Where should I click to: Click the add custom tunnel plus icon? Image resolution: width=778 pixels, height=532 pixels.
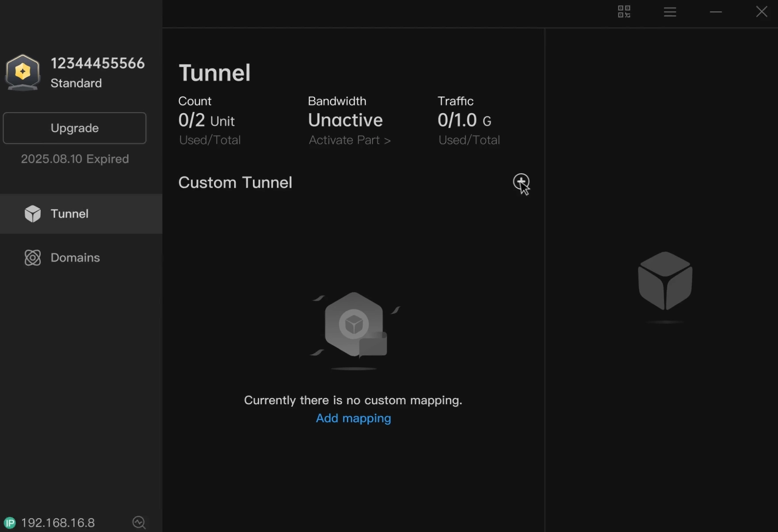[x=521, y=182]
